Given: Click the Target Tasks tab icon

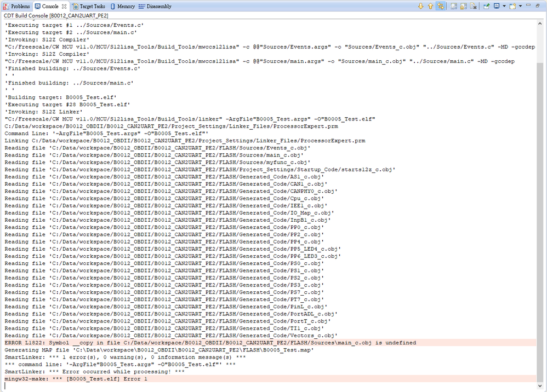Looking at the screenshot, I should click(75, 6).
